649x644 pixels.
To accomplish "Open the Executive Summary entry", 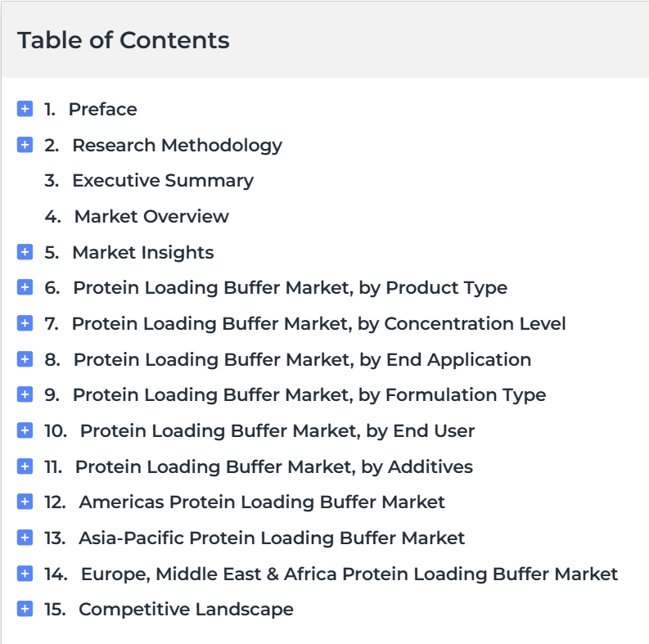I will (x=163, y=181).
